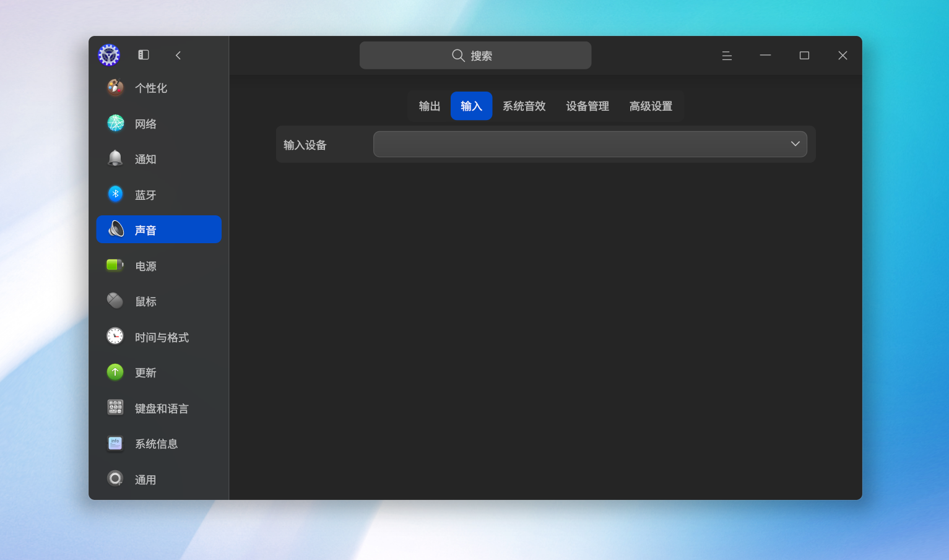
Task: Open the Bluetooth (蓝牙) icon
Action: 115,194
